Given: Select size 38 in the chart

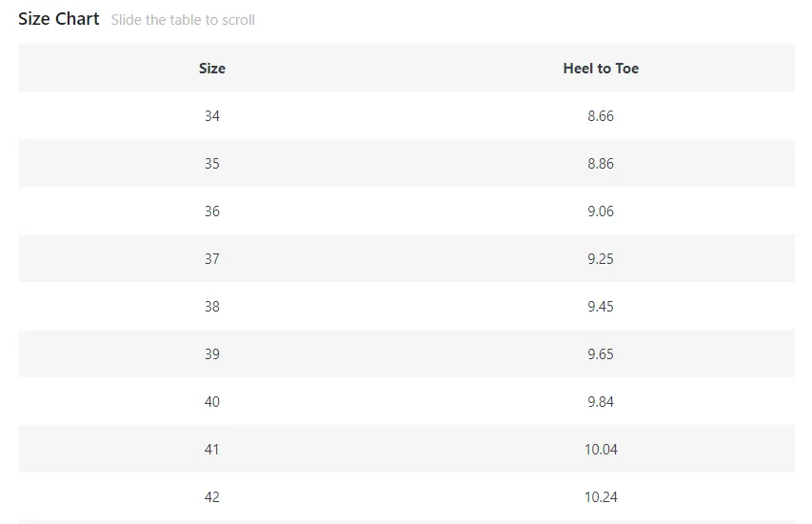Looking at the screenshot, I should pos(212,307).
